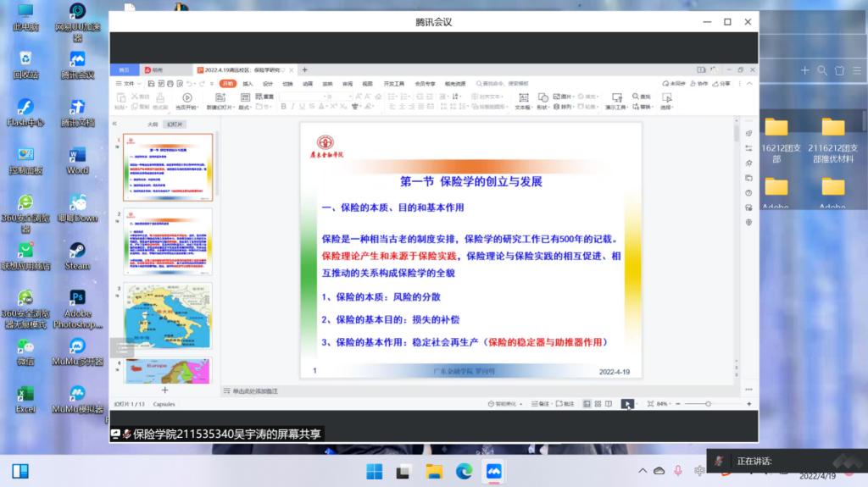This screenshot has height=487, width=868.
Task: Toggle Strikethrough formatting button
Action: (312, 106)
